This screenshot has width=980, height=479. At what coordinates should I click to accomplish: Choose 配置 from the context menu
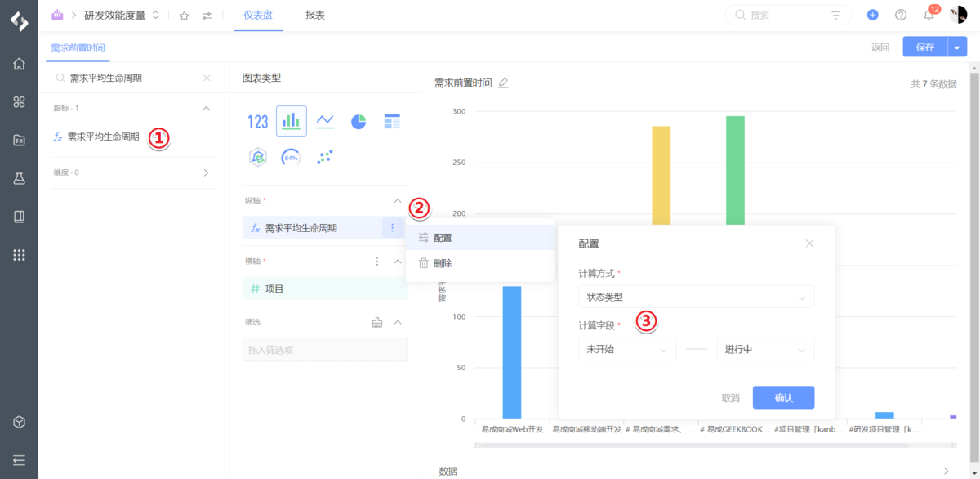(x=480, y=238)
